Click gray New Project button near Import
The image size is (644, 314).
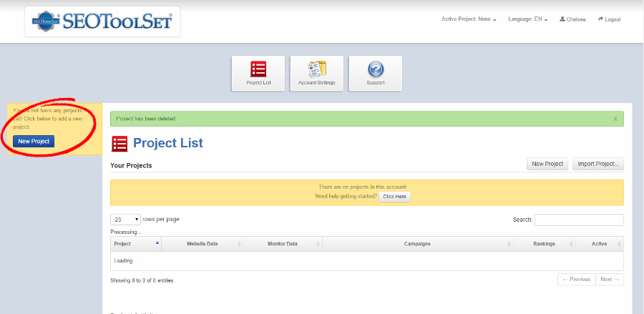coord(547,164)
